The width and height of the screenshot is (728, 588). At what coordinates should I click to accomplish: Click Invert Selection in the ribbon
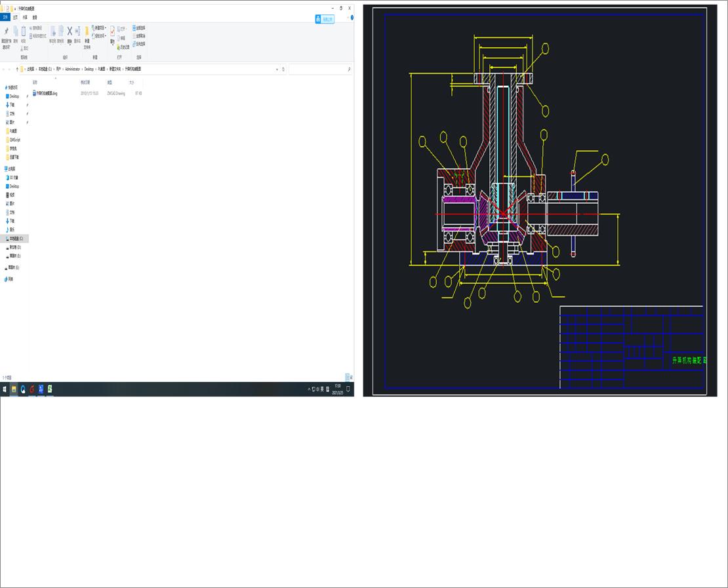tap(139, 44)
